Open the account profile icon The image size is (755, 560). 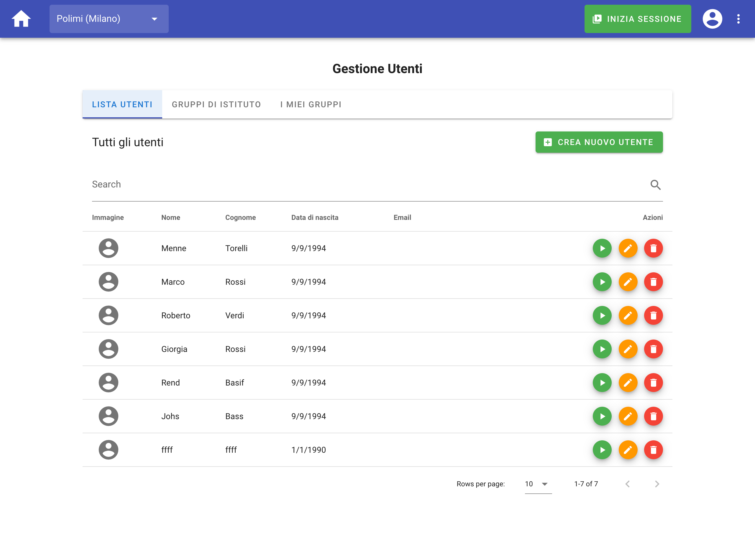tap(712, 19)
